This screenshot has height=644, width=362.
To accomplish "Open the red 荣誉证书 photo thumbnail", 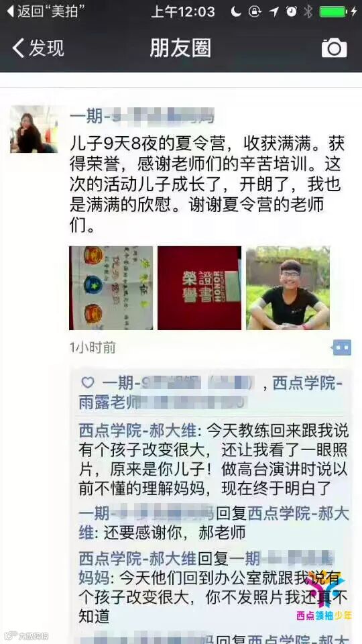I will coord(200,288).
